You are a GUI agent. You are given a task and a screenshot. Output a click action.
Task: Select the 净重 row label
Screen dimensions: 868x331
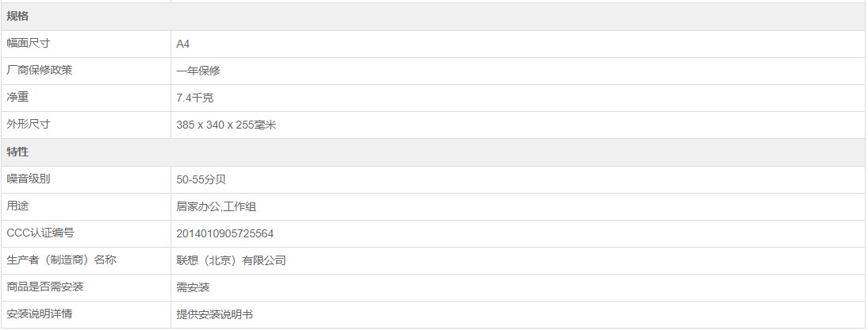tap(17, 98)
